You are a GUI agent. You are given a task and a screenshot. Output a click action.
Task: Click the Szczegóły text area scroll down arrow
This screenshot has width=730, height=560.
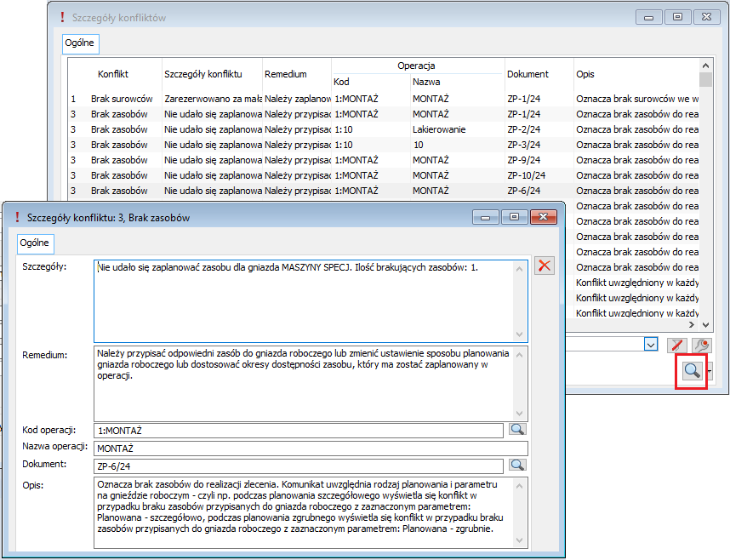pos(520,334)
